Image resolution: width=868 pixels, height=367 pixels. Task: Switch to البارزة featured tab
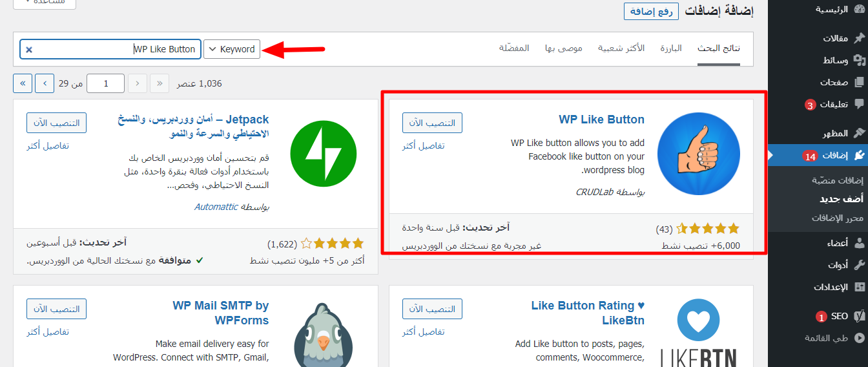click(671, 48)
